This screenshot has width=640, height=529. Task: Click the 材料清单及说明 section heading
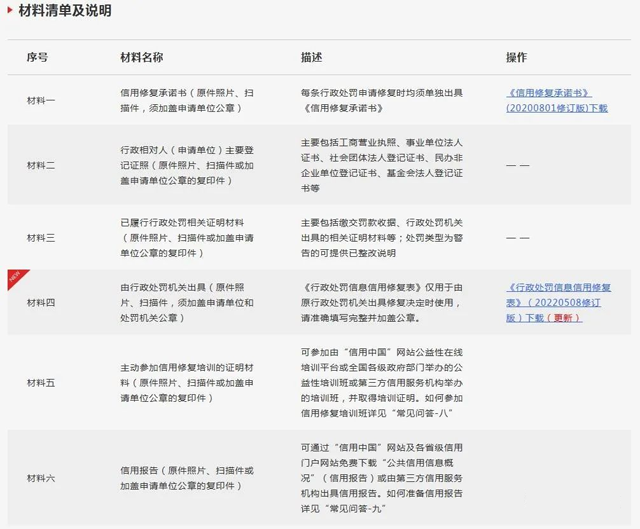[65, 11]
